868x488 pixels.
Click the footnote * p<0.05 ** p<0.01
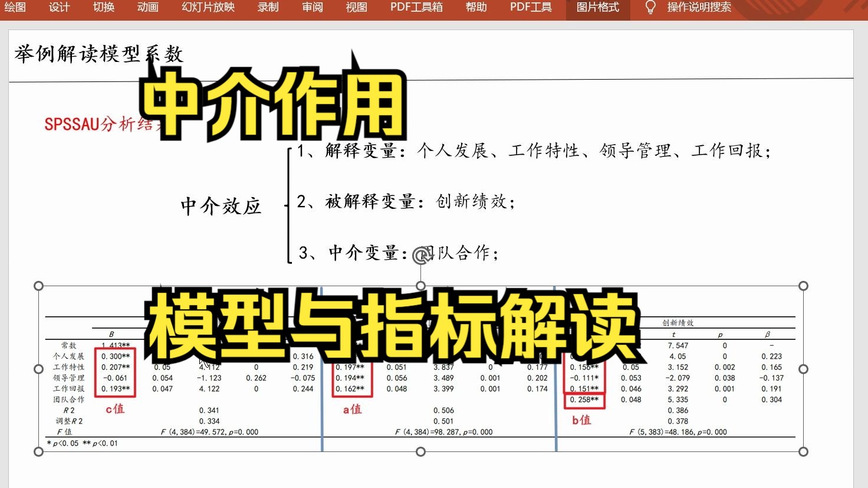coord(83,443)
